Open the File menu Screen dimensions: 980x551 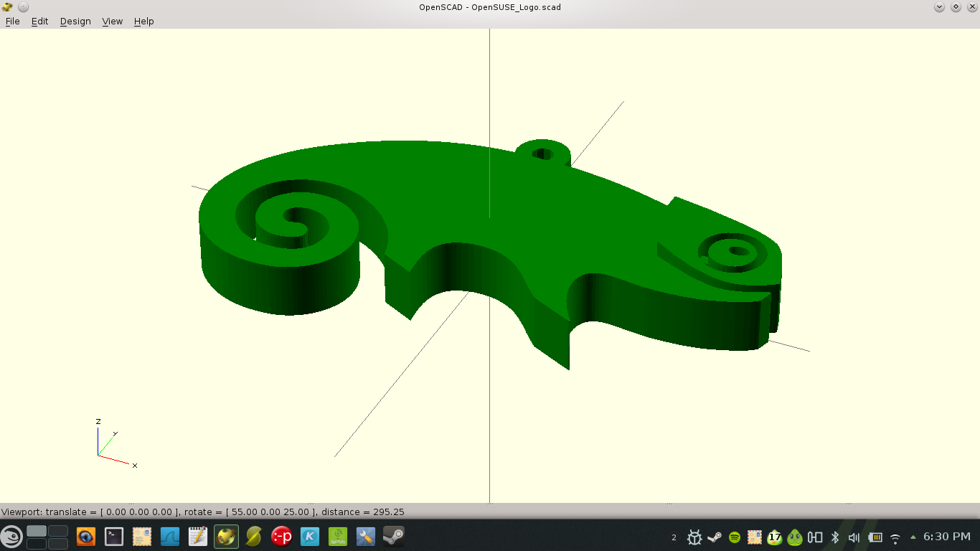pyautogui.click(x=12, y=22)
